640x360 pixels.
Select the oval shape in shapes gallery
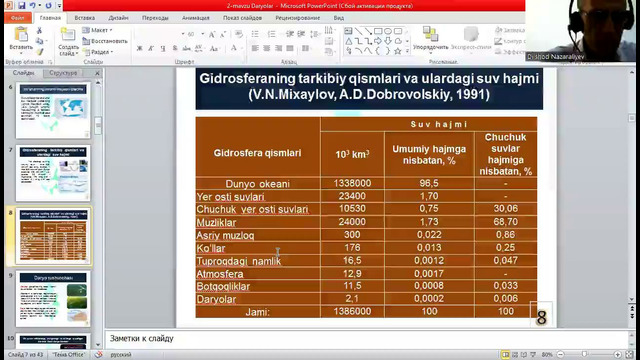tap(388, 31)
